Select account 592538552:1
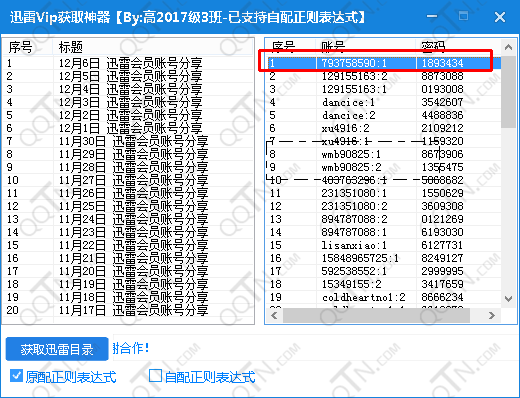 (x=384, y=271)
